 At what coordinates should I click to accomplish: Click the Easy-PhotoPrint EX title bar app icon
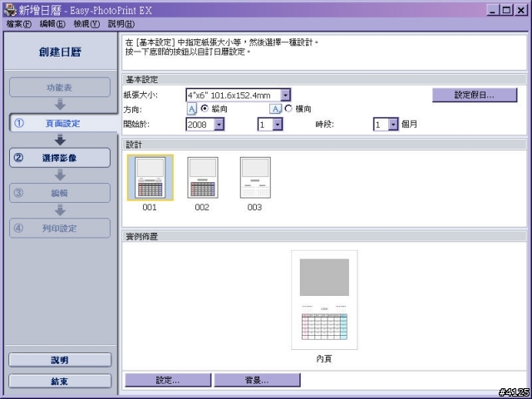point(9,10)
